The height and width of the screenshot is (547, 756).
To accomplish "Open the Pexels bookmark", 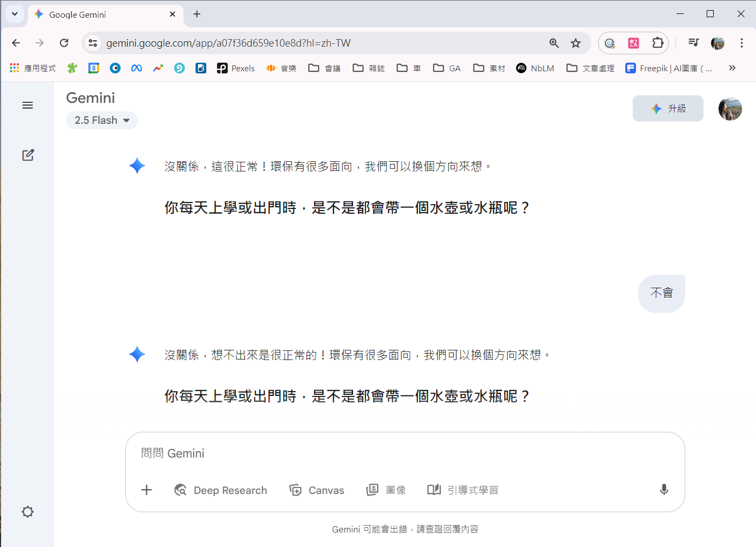I will pos(236,68).
